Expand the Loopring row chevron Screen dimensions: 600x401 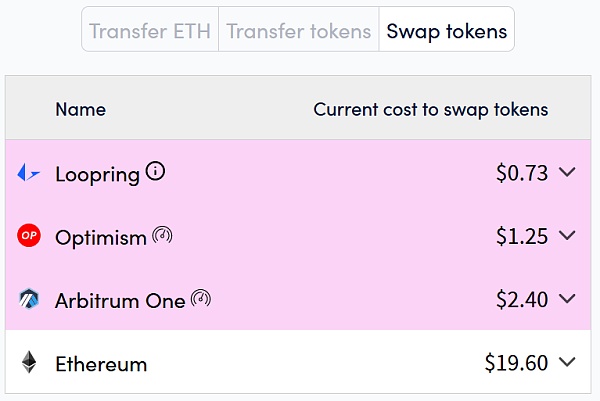tap(567, 173)
